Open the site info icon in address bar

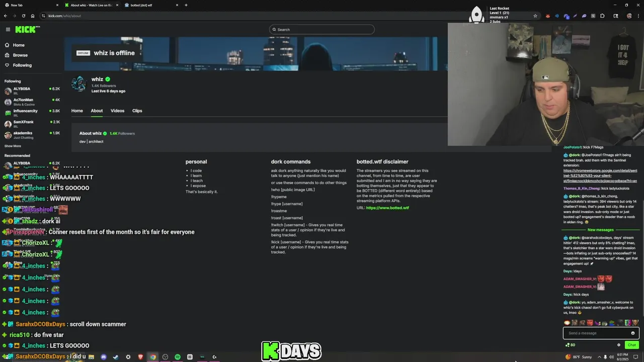43,16
